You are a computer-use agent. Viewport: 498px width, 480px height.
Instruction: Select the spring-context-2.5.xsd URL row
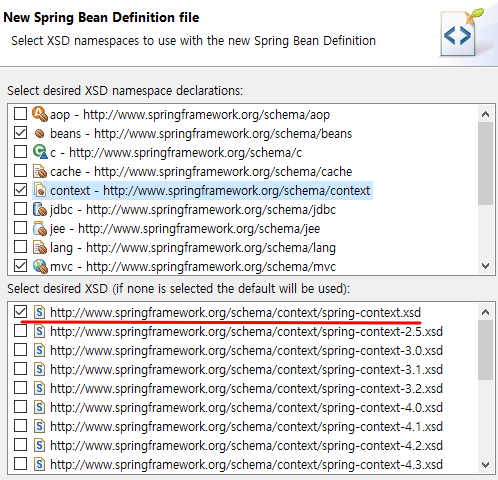click(x=246, y=331)
